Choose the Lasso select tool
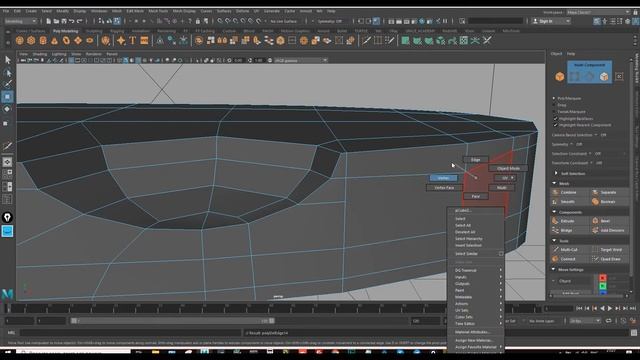This screenshot has width=640, height=360. click(x=7, y=73)
